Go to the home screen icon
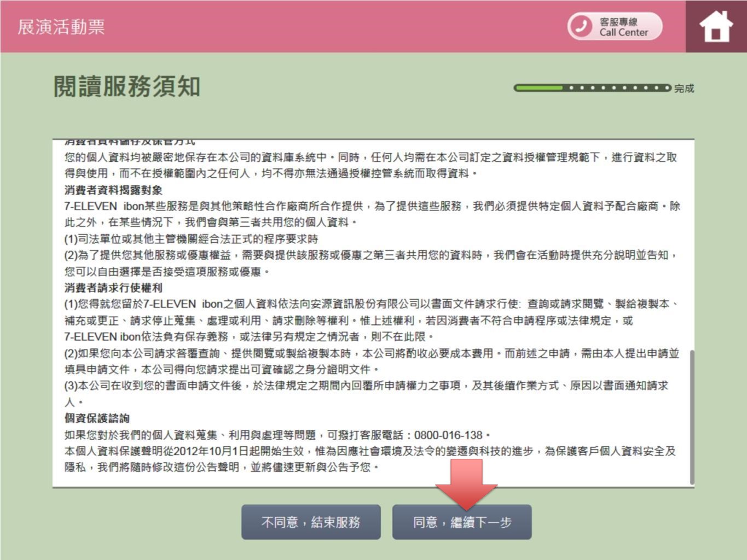 coord(716,26)
